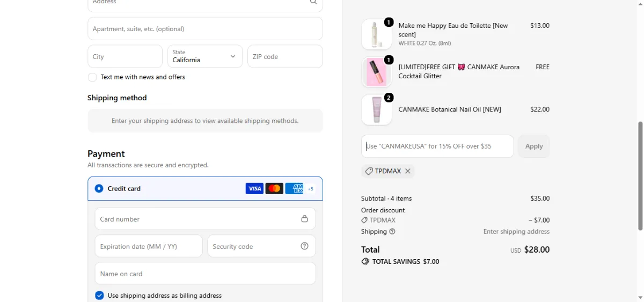Image resolution: width=644 pixels, height=302 pixels.
Task: Click the Visa card logo
Action: coord(254,188)
